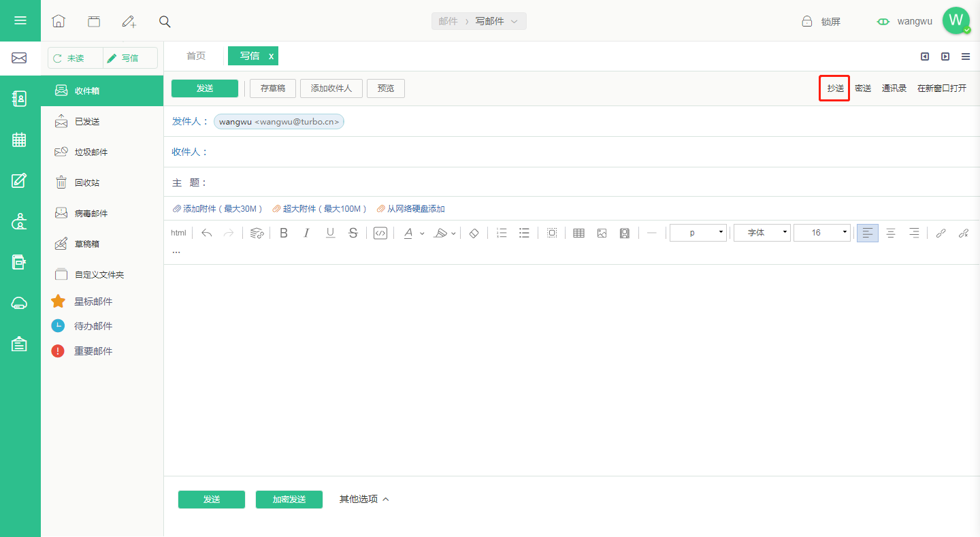This screenshot has width=980, height=537.
Task: Click the search magnifier in top bar
Action: click(x=165, y=21)
